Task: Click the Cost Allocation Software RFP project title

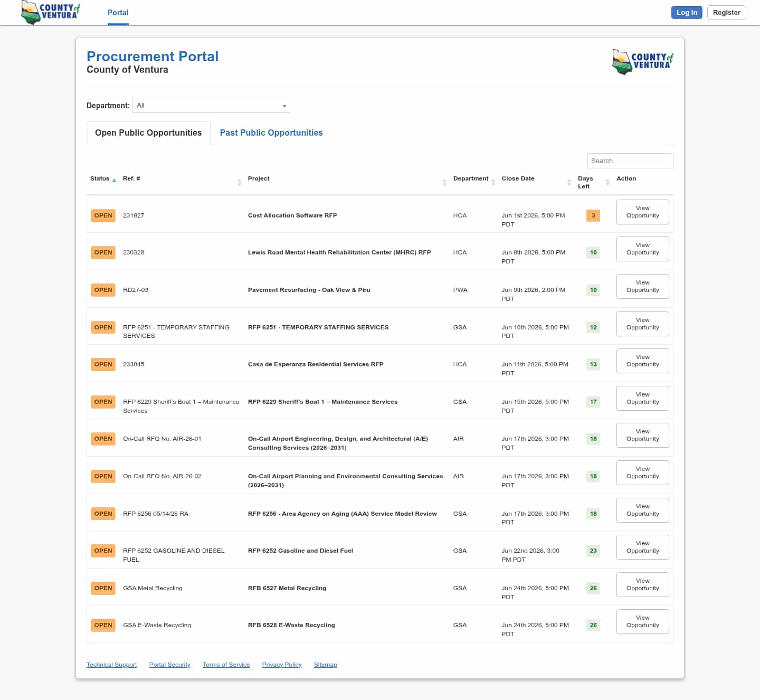Action: 292,215
